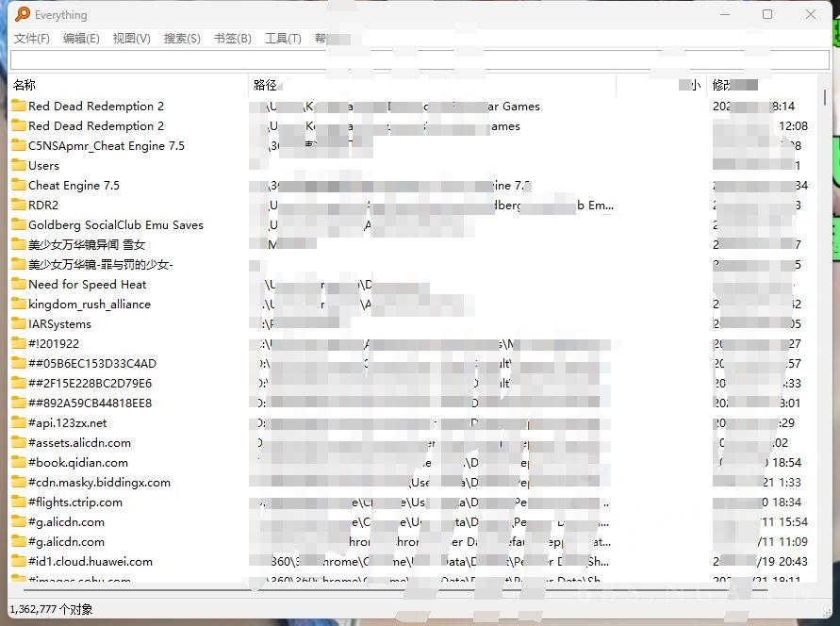
Task: Click folder icon beside kingdom_rush_alliance
Action: pos(19,304)
